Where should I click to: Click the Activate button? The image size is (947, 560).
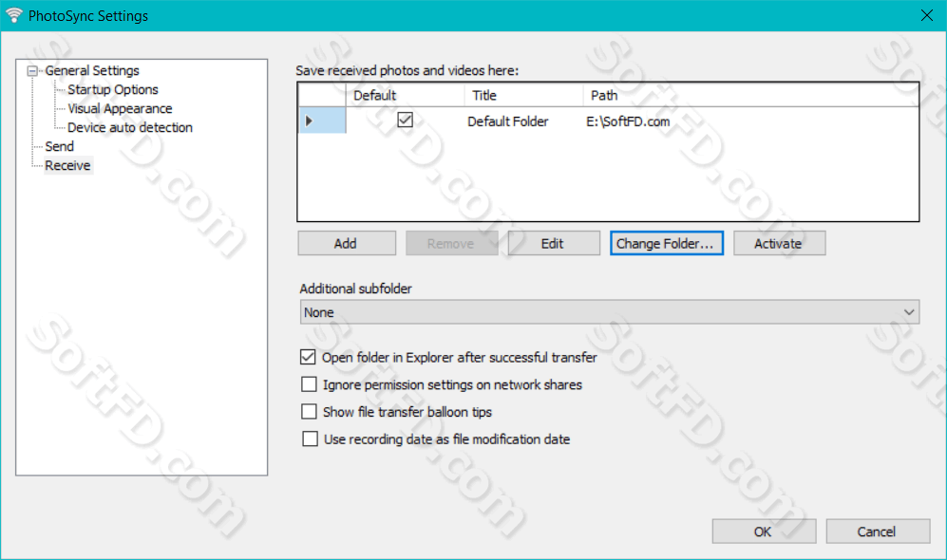click(x=779, y=243)
